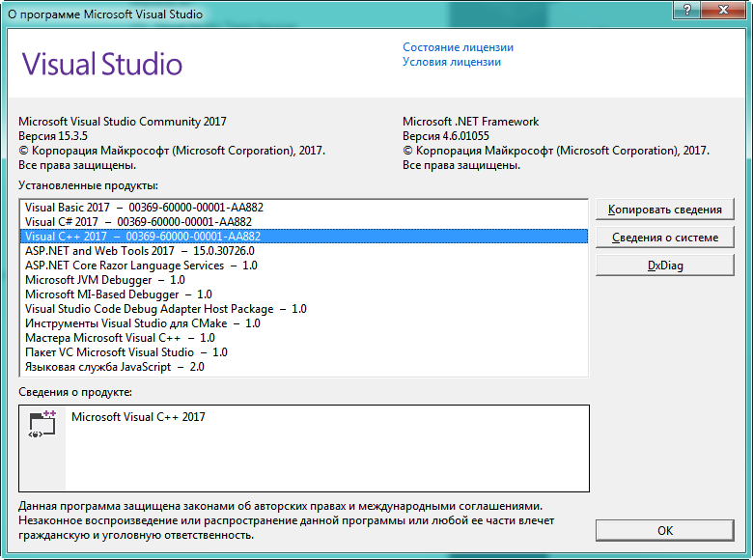753x560 pixels.
Task: Click the Сведения о продукте label
Action: click(75, 392)
